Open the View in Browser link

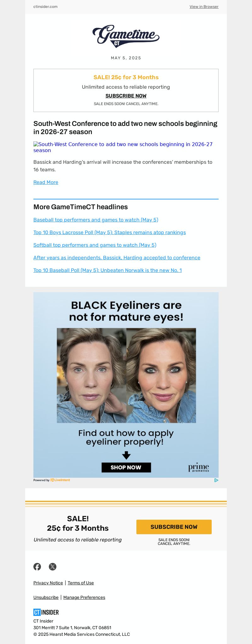204,7
